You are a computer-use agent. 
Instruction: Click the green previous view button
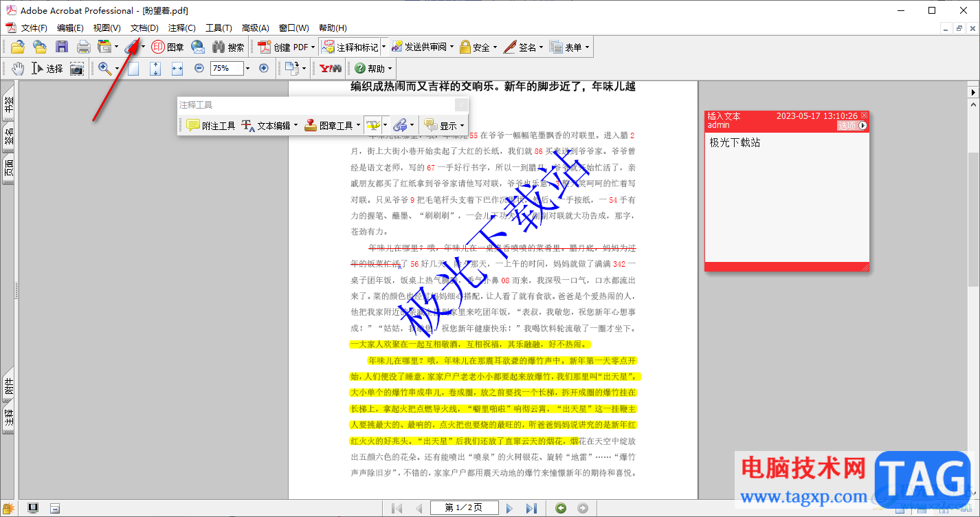pos(561,508)
